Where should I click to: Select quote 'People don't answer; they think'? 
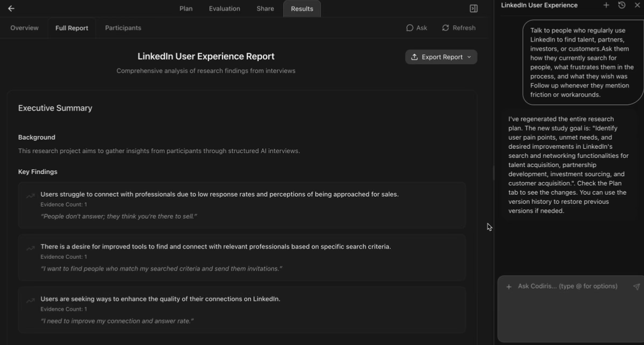coord(118,216)
